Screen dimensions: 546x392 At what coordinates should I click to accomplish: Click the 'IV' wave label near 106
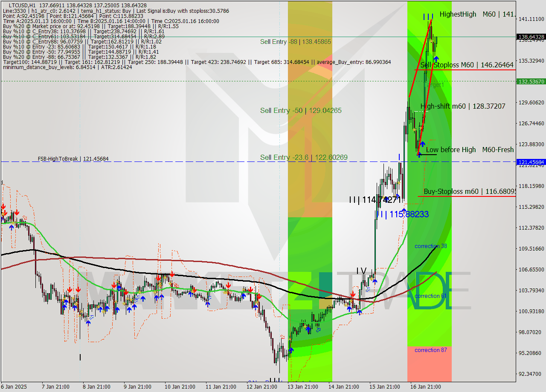tap(361, 271)
